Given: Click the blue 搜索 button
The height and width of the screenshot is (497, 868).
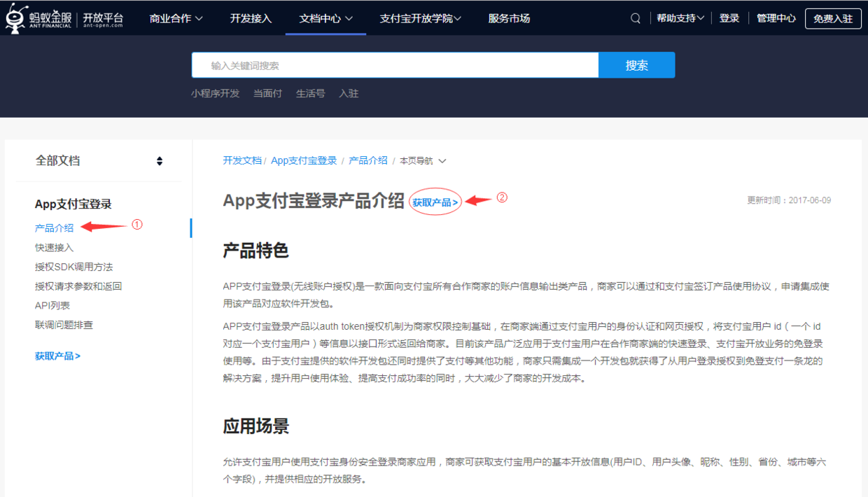Looking at the screenshot, I should [637, 65].
